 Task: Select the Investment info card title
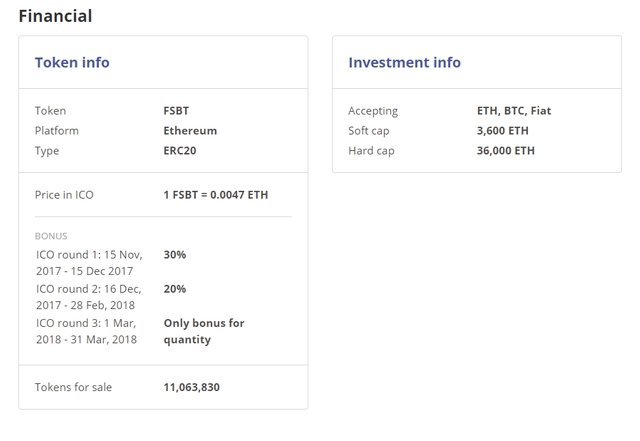coord(404,62)
